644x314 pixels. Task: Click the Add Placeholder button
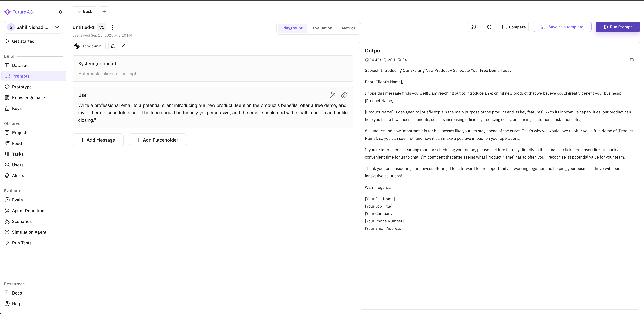tap(158, 140)
